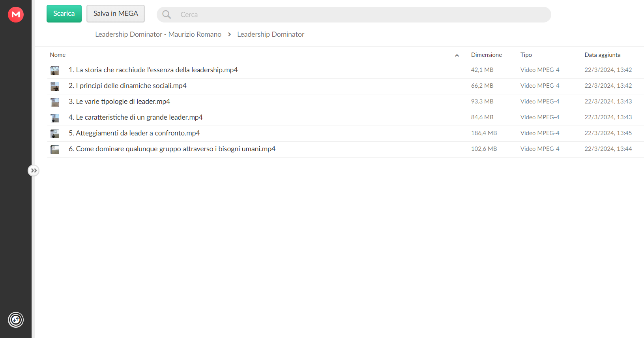Viewport: 644px width, 338px height.
Task: Expand the sidebar with double-arrow button
Action: point(34,171)
